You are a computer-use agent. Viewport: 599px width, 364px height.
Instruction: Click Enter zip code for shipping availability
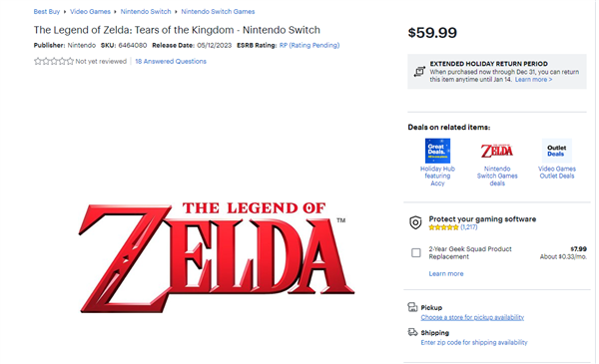(474, 343)
